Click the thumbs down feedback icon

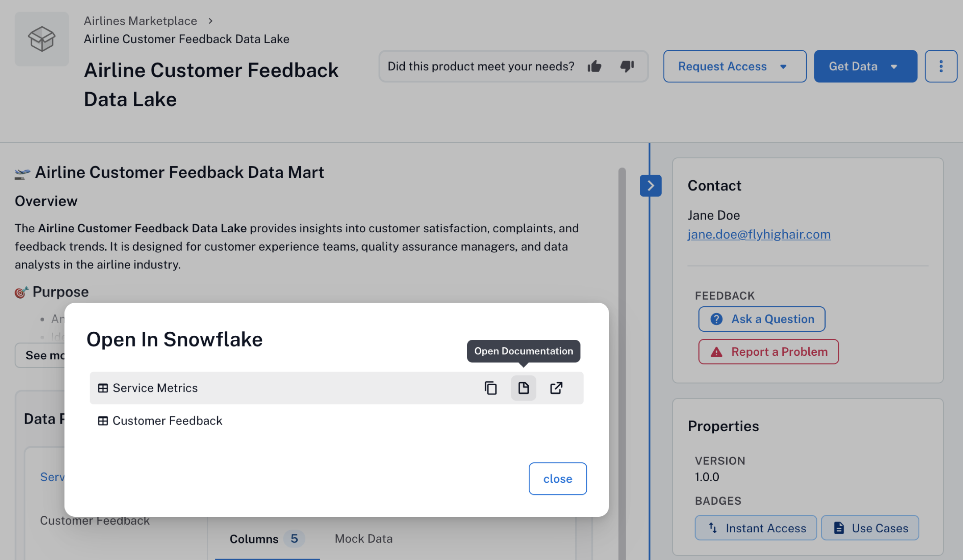coord(627,66)
